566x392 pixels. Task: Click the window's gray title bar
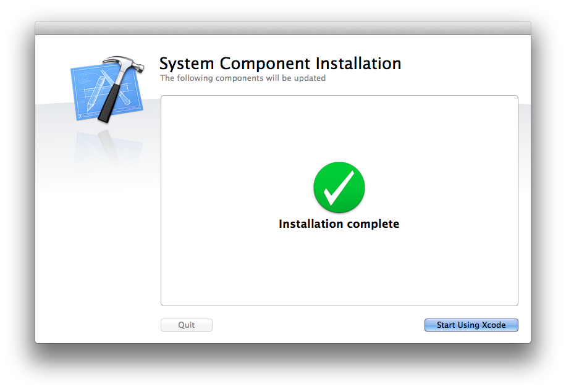[x=282, y=28]
